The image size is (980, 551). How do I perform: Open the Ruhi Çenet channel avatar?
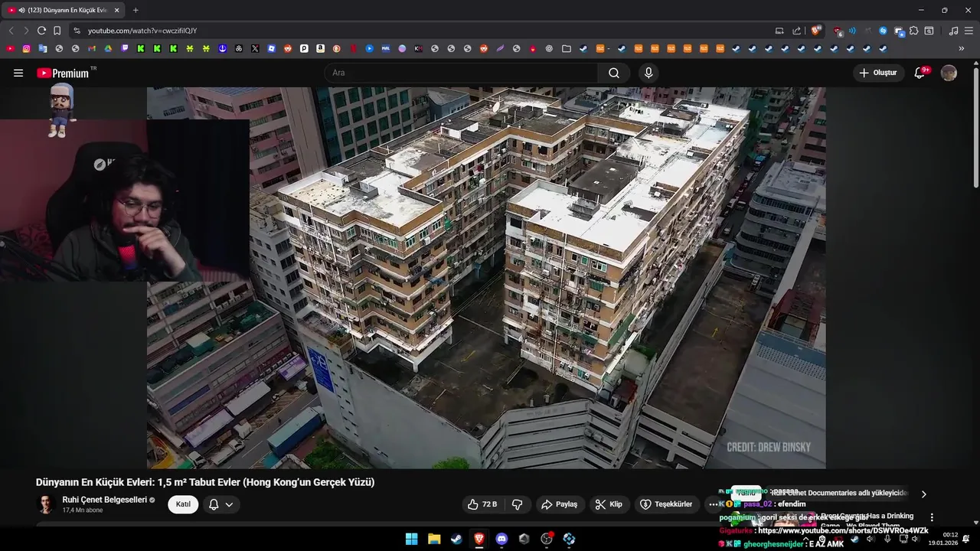46,504
